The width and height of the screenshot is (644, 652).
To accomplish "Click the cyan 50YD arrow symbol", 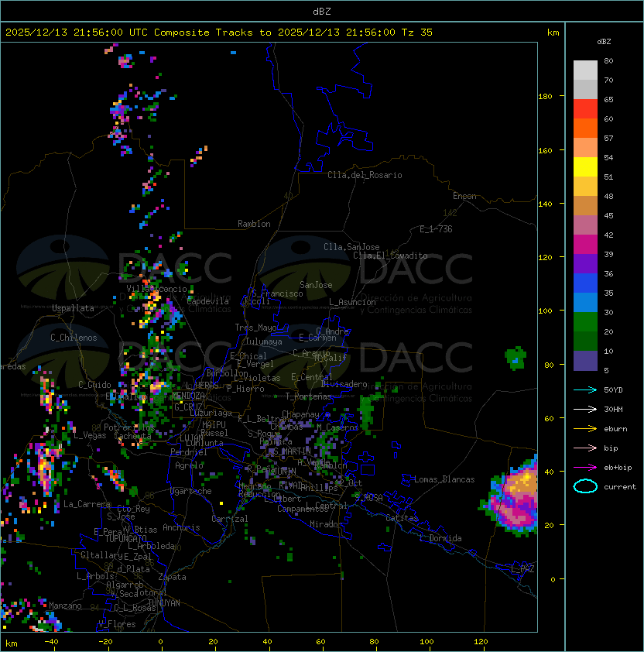I will click(x=585, y=389).
